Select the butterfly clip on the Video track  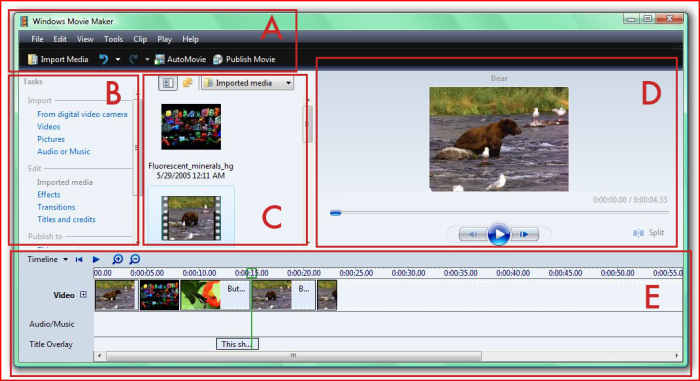click(200, 295)
